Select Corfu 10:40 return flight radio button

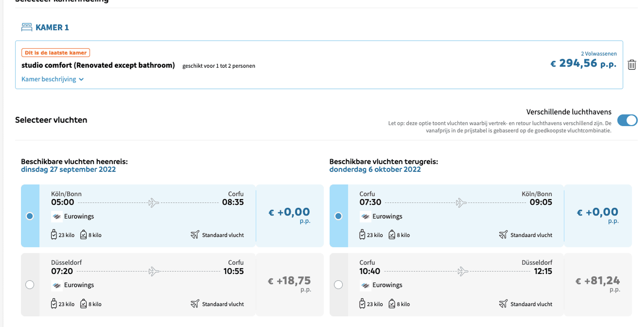pos(338,285)
